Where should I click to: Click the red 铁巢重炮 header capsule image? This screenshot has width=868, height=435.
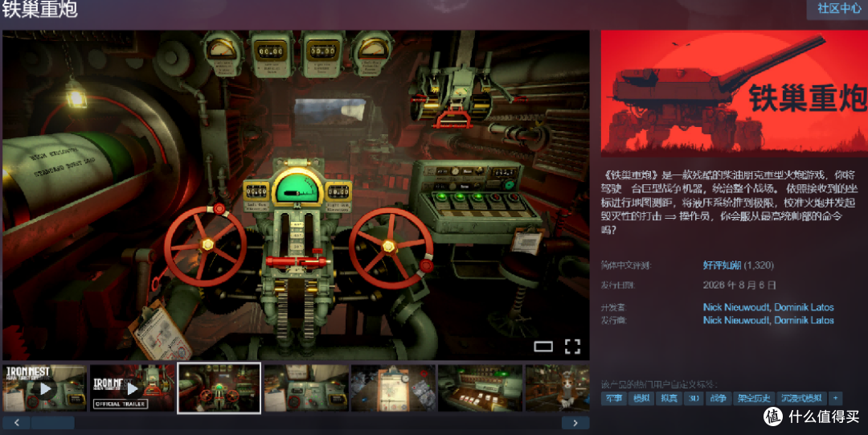735,93
